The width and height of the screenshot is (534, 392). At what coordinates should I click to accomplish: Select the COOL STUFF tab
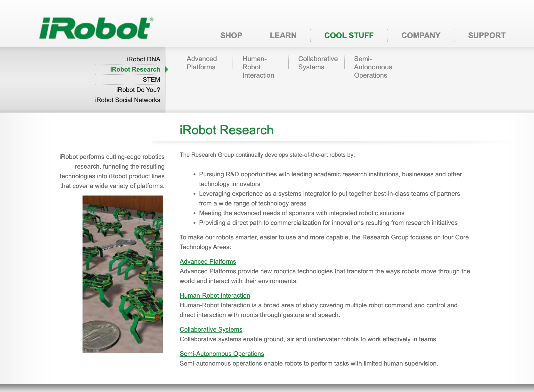coord(349,35)
